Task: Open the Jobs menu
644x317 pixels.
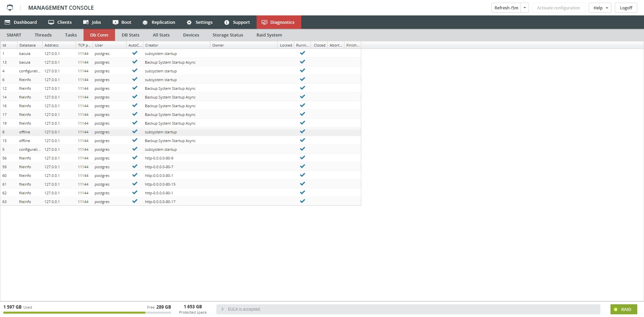Action: pyautogui.click(x=92, y=22)
